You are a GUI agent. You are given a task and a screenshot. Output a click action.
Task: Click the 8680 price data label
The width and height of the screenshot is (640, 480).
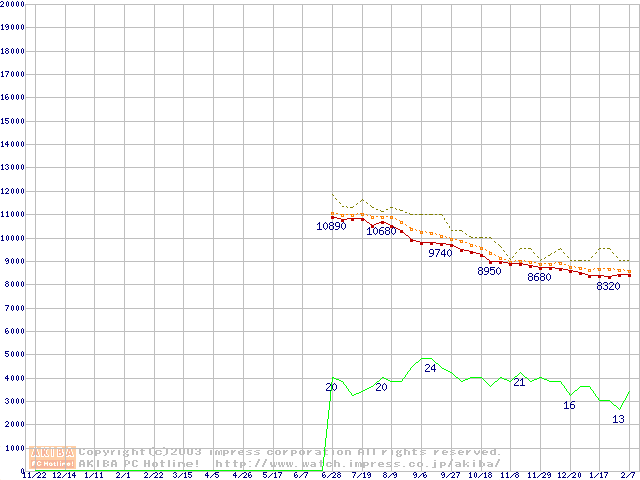tap(539, 278)
